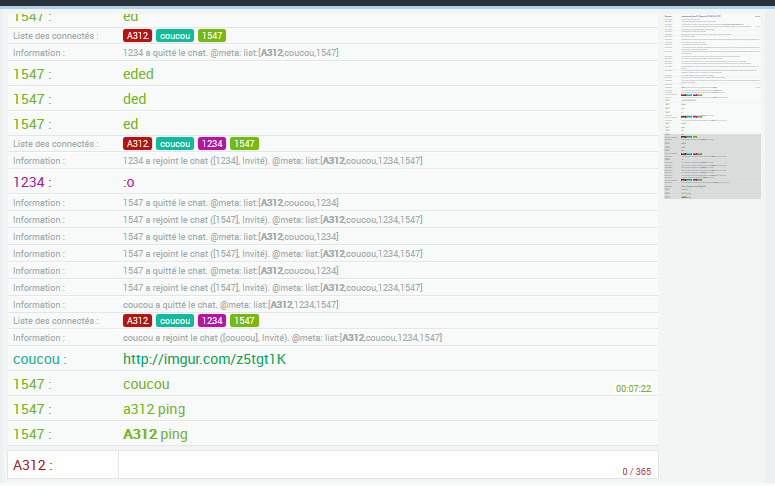Open the imgur.com/z5tgt1K link
Screen dimensions: 775x486
coord(204,359)
